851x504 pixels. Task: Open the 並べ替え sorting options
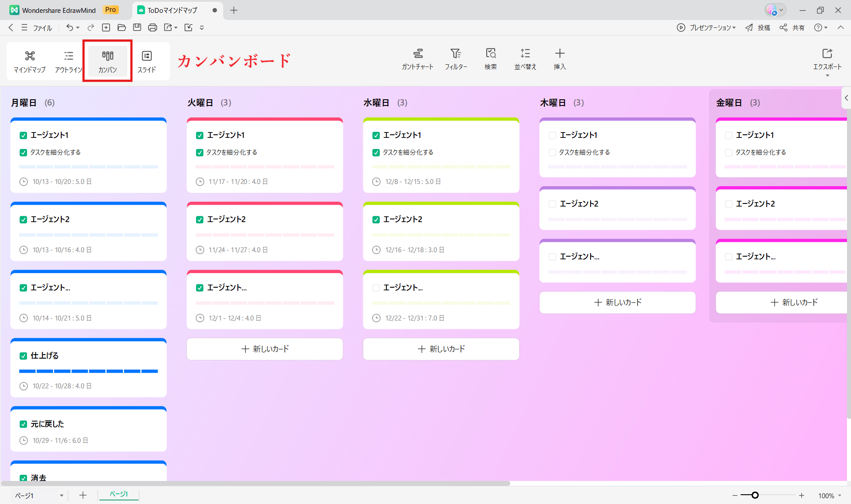click(x=525, y=59)
